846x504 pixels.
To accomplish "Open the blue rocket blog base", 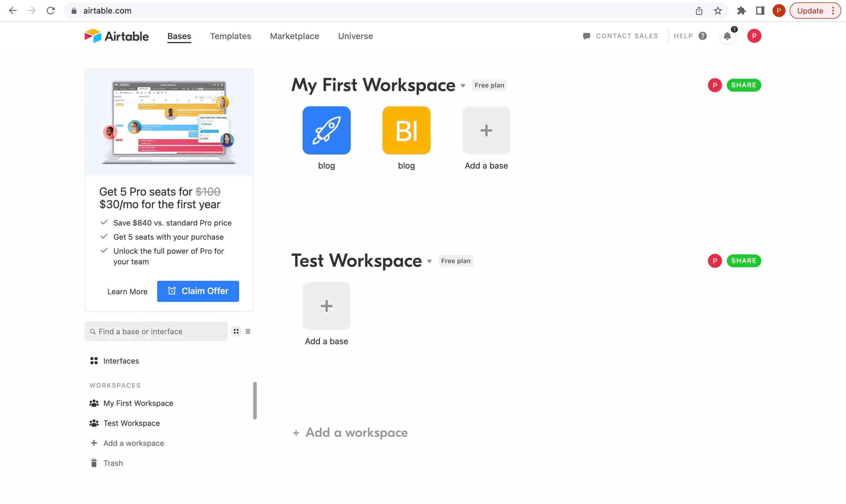I will (326, 130).
